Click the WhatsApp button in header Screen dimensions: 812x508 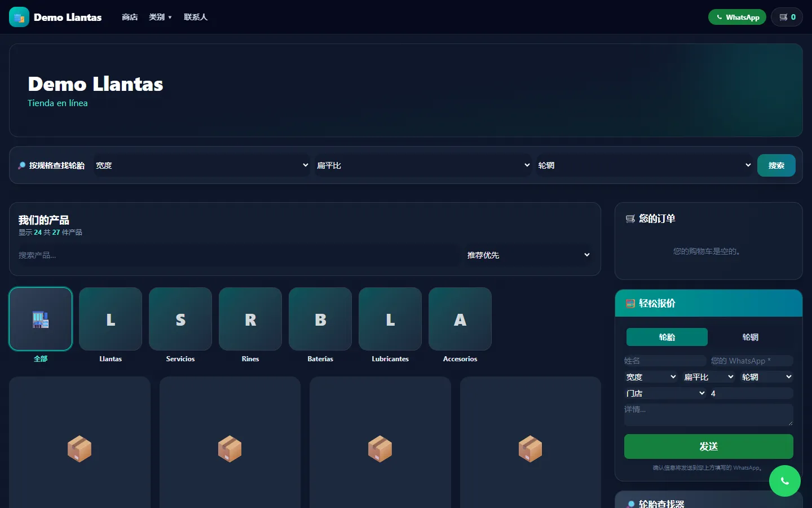pos(737,17)
